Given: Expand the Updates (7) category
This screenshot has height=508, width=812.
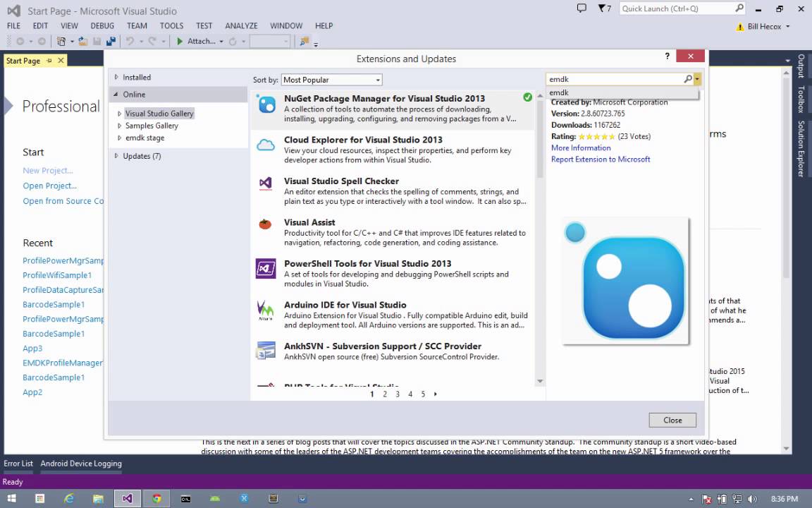Looking at the screenshot, I should pyautogui.click(x=116, y=156).
